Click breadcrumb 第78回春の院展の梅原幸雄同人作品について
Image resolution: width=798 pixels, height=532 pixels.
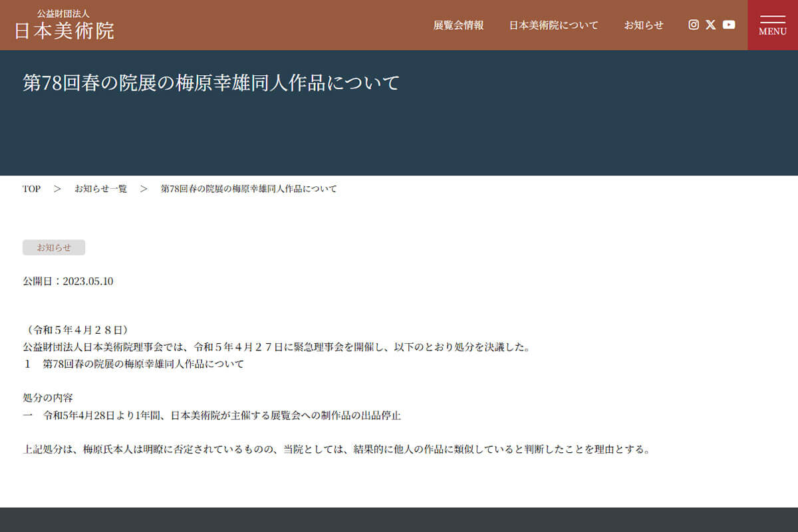pyautogui.click(x=249, y=189)
